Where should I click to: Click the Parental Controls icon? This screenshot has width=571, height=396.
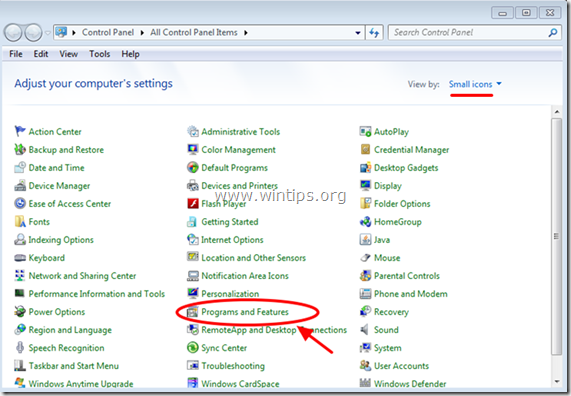365,275
